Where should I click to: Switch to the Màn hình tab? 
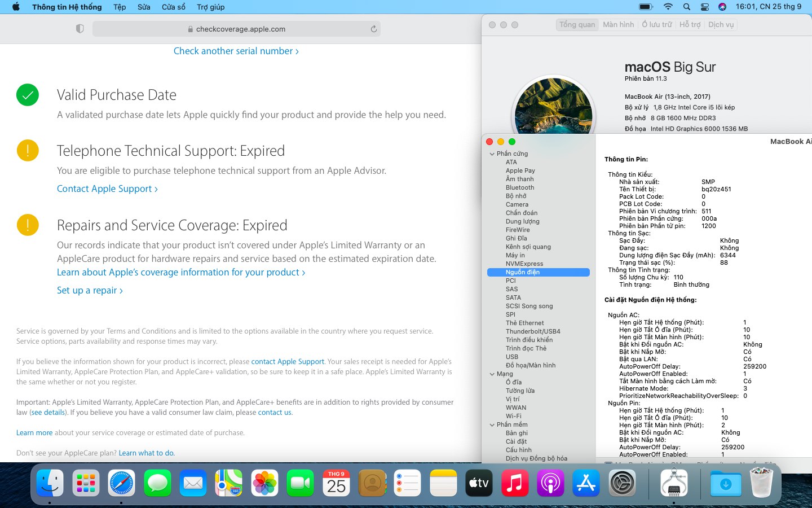tap(618, 25)
